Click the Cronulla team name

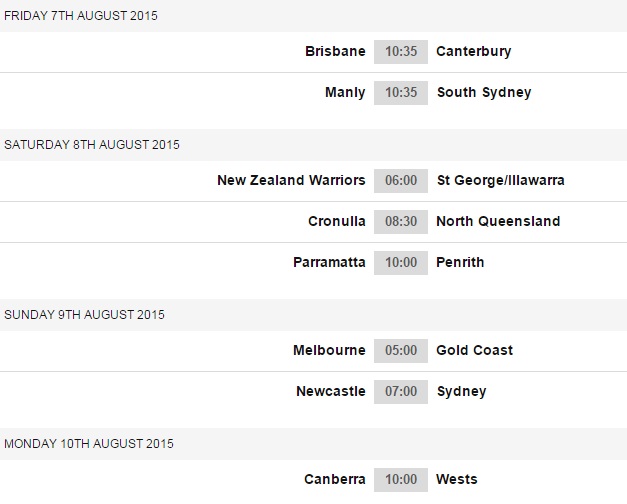[337, 221]
